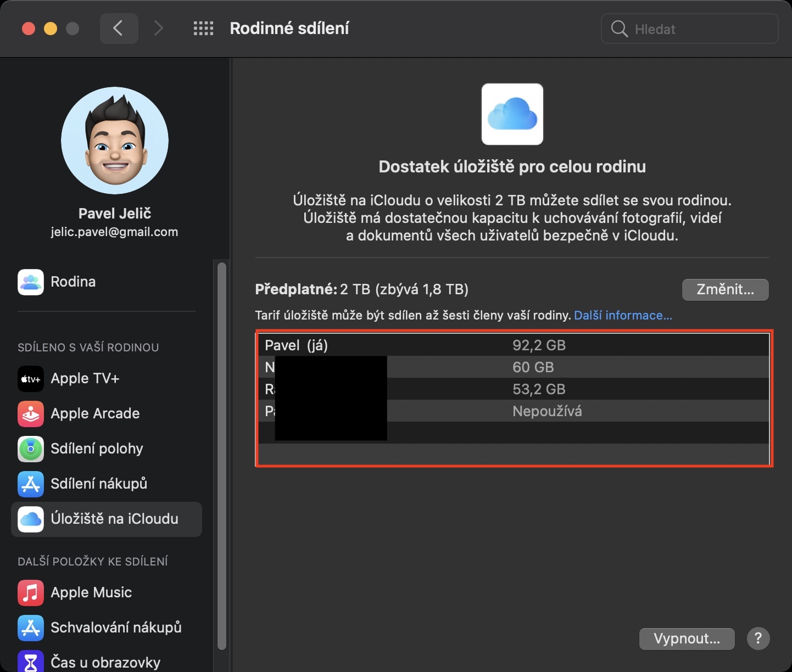The width and height of the screenshot is (792, 672).
Task: Click the Pavel Jelič memoji avatar
Action: coord(115,141)
